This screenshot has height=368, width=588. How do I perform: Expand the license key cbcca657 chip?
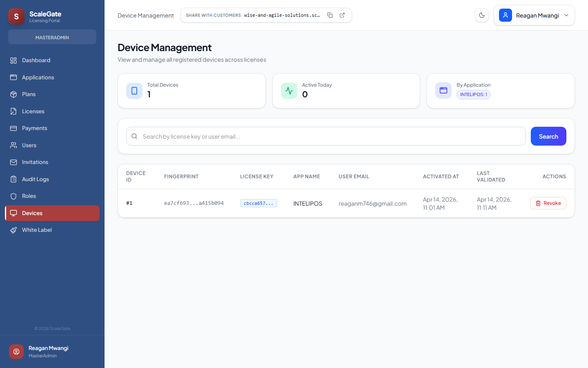(258, 203)
